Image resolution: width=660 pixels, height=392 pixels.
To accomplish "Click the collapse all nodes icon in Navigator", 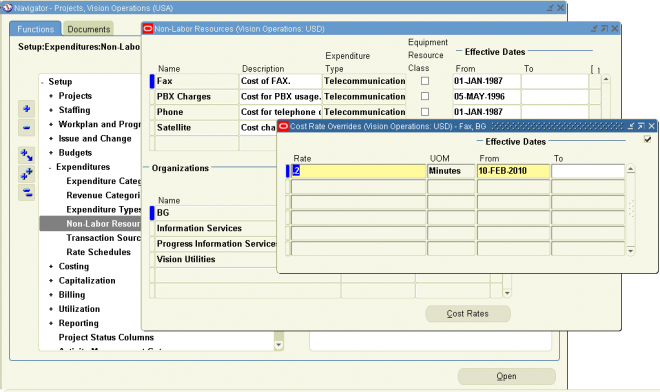I will [x=27, y=192].
